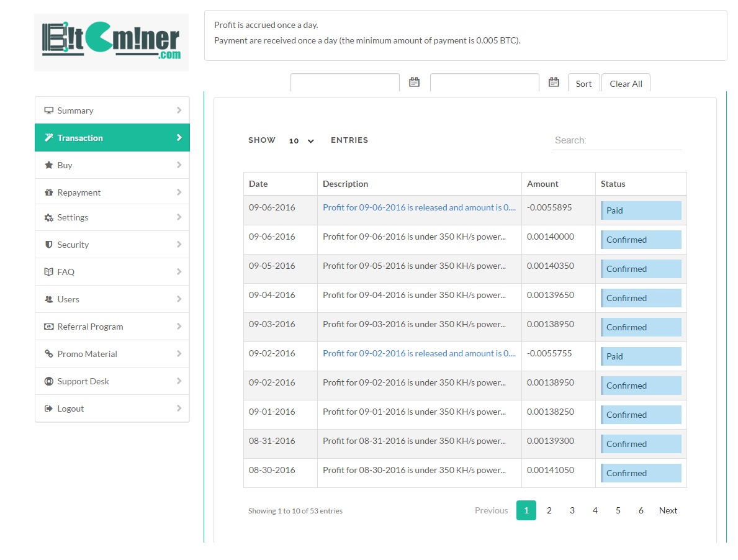Open the second date field calendar icon
Screen dimensions: 738x560
pos(554,82)
